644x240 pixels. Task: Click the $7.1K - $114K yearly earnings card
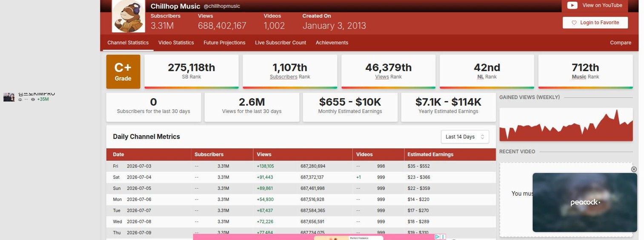448,107
